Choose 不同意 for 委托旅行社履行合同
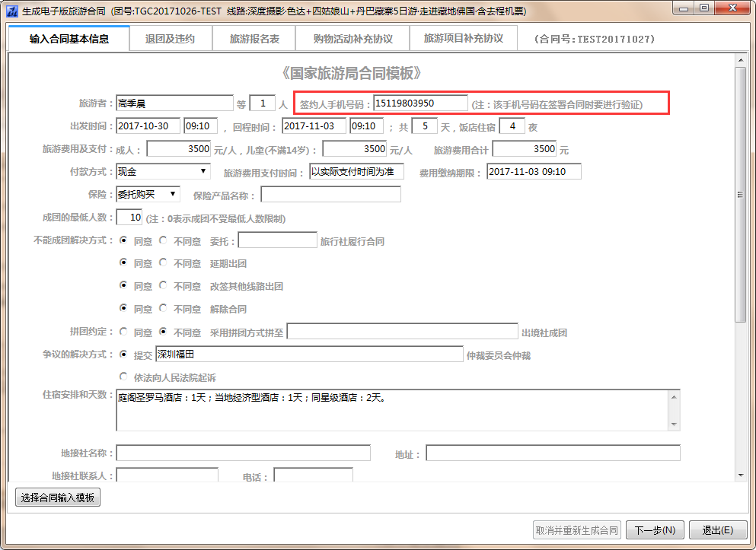The image size is (756, 550). [x=164, y=240]
